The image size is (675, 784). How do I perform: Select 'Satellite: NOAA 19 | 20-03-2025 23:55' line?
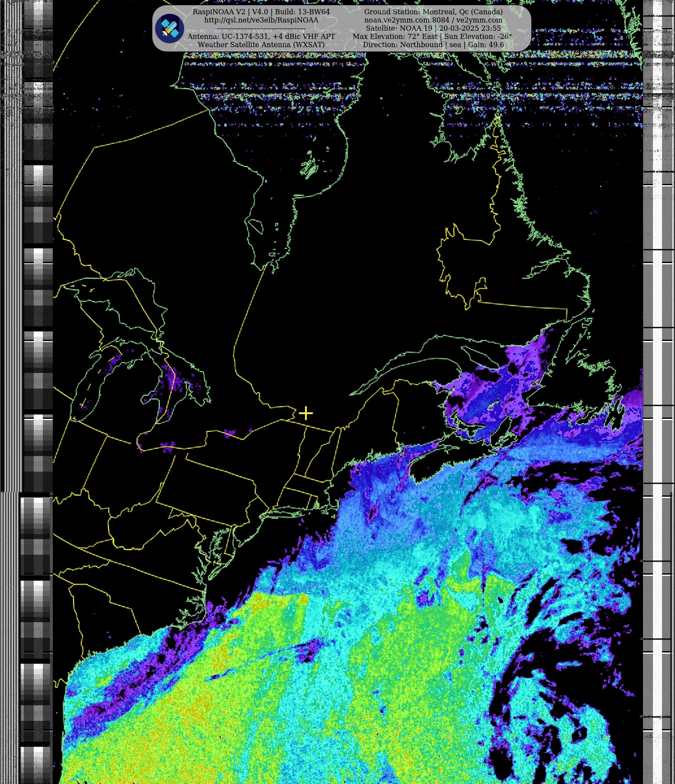pos(433,28)
